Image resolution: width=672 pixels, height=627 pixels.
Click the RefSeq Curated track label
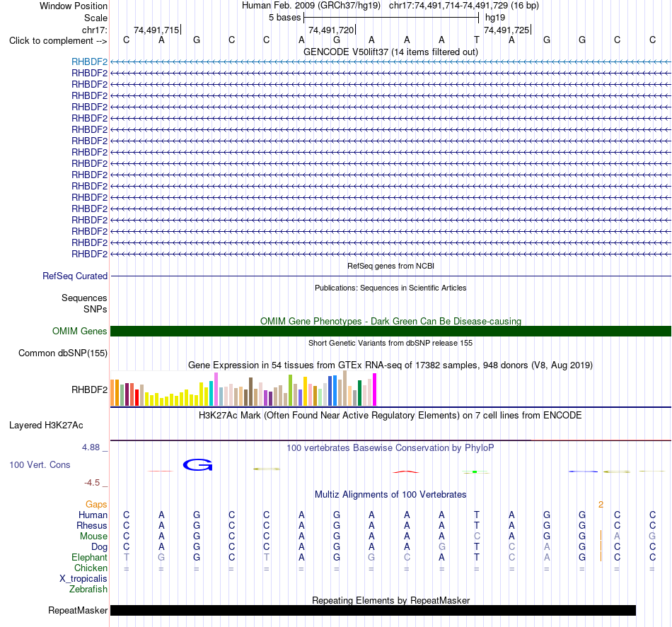75,276
